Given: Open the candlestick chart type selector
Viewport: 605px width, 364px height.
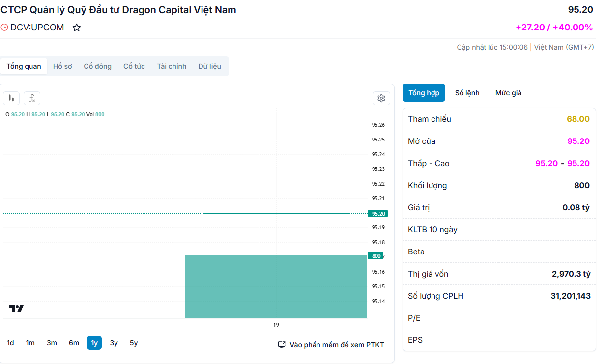Looking at the screenshot, I should [11, 98].
